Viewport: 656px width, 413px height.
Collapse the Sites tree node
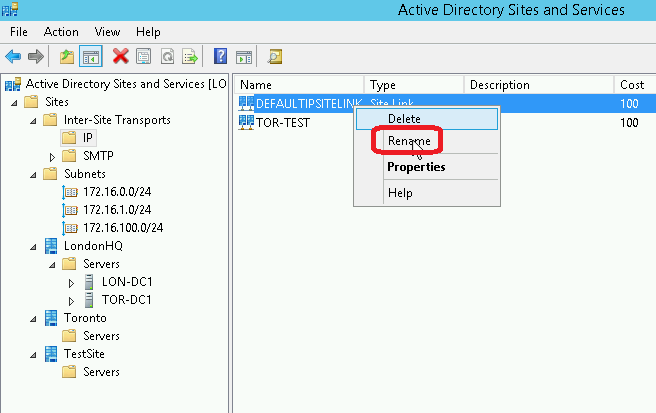pyautogui.click(x=14, y=103)
